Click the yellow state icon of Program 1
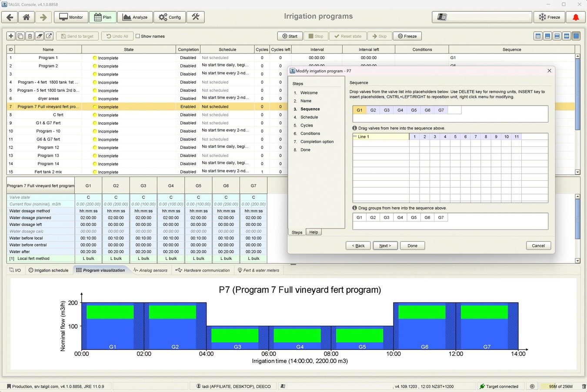Screen dimensions: 587x392 click(x=95, y=58)
